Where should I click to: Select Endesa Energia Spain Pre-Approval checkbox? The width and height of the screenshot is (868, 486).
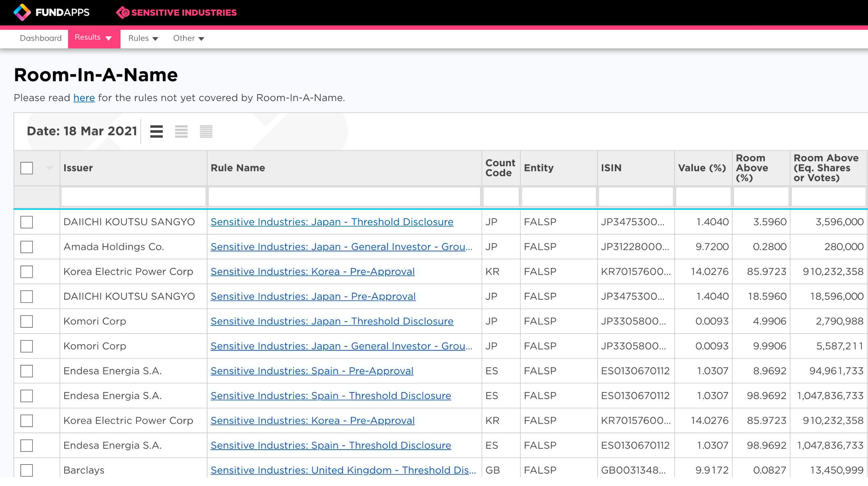(27, 371)
